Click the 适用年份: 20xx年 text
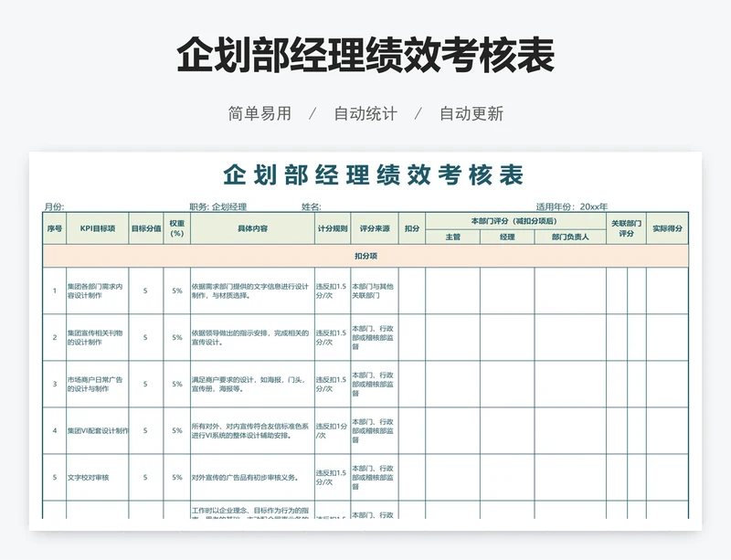Screen dimensions: 731x560 coord(572,206)
